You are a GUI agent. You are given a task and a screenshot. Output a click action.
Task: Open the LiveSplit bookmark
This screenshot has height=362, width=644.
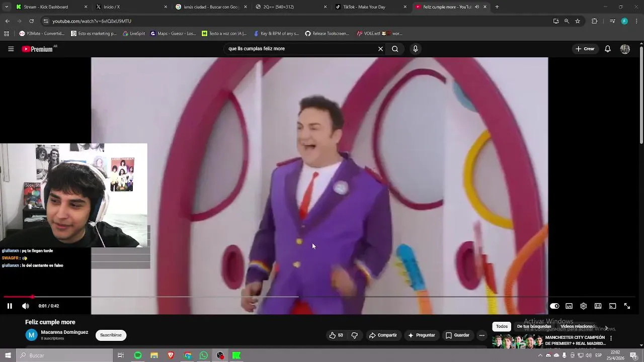(134, 34)
